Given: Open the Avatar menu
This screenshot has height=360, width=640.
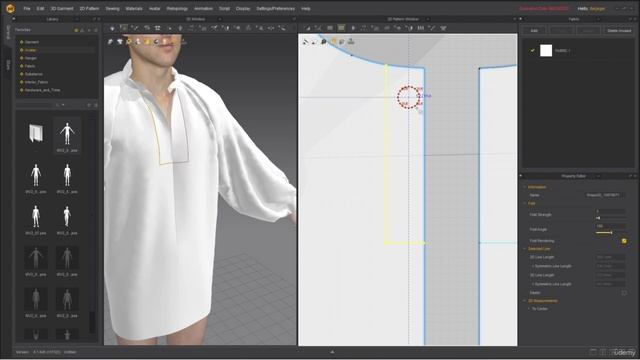Looking at the screenshot, I should [x=154, y=9].
